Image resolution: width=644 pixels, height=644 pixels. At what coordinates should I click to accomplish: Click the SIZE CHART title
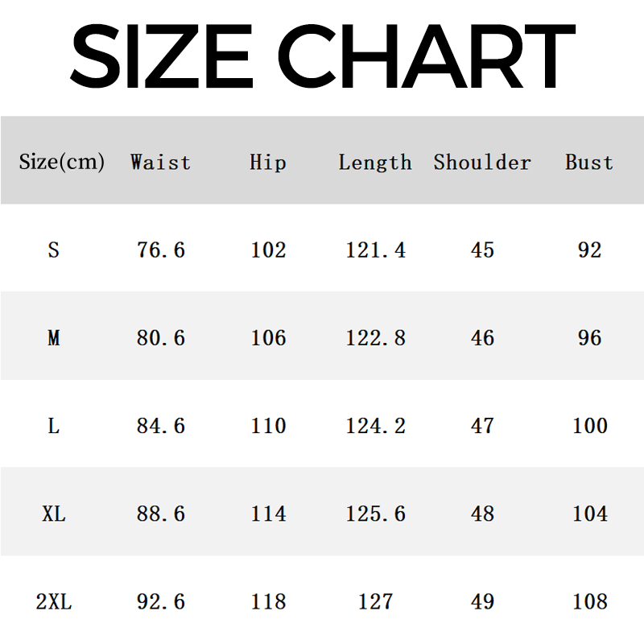click(322, 55)
